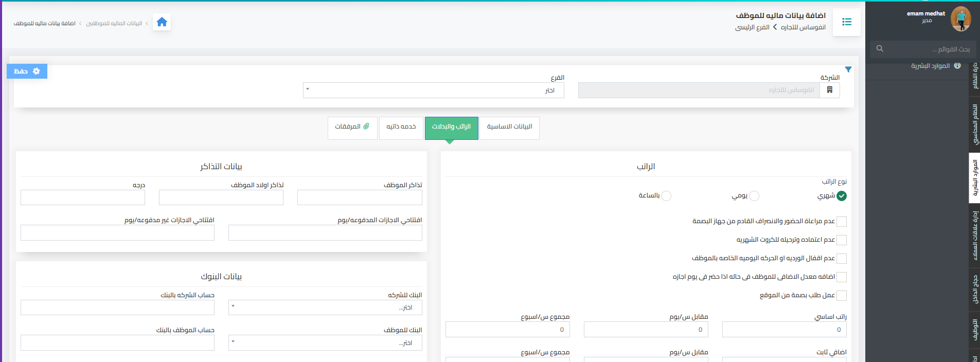Click the emam medhat profile avatar

coord(960,19)
